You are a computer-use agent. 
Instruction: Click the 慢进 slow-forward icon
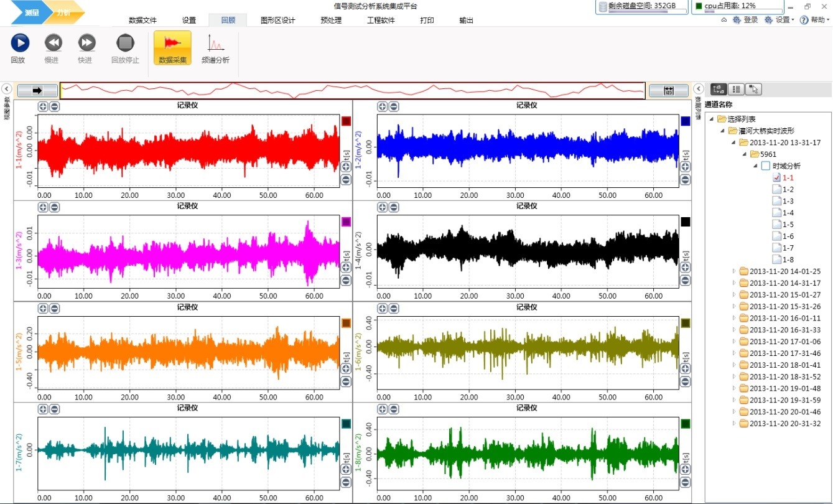[54, 43]
